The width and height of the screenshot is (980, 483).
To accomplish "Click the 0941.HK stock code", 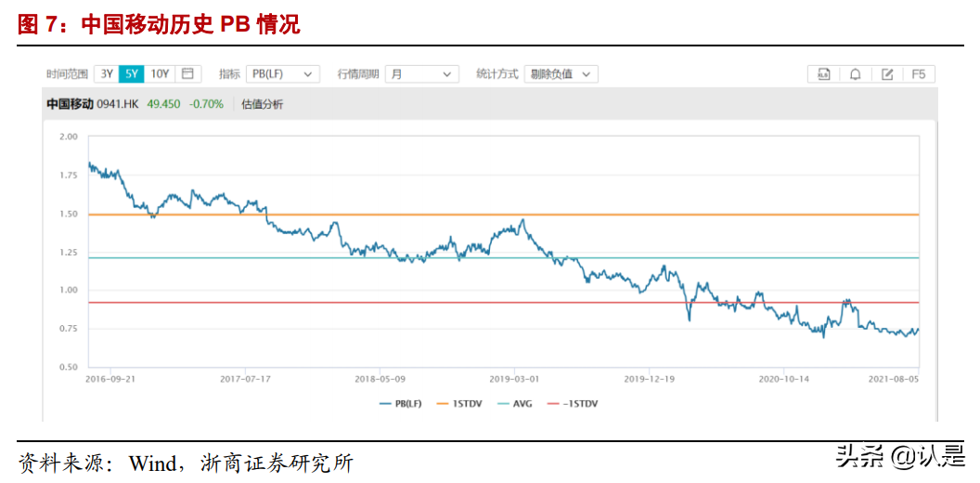I will tap(118, 104).
